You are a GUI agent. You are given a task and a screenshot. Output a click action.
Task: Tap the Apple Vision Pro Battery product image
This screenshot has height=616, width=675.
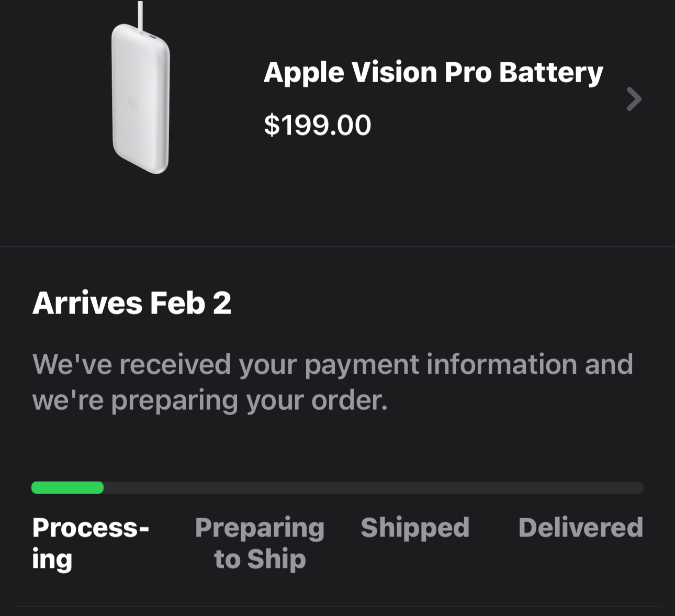[140, 99]
